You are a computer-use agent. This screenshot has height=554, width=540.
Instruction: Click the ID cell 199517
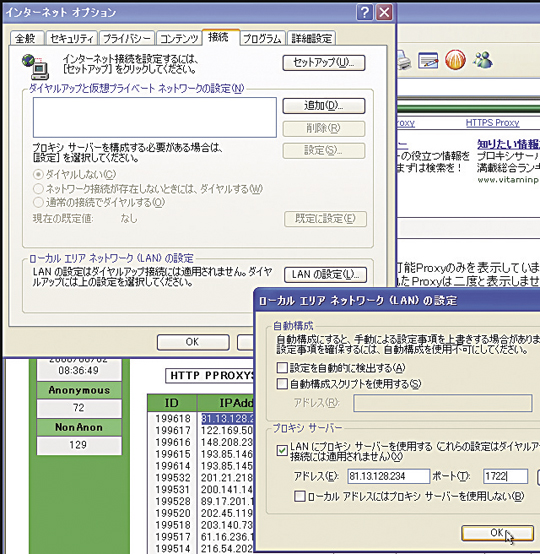coord(173,537)
